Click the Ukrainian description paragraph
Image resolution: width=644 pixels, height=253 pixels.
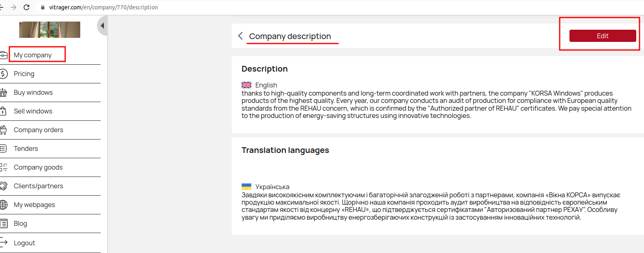(x=431, y=206)
